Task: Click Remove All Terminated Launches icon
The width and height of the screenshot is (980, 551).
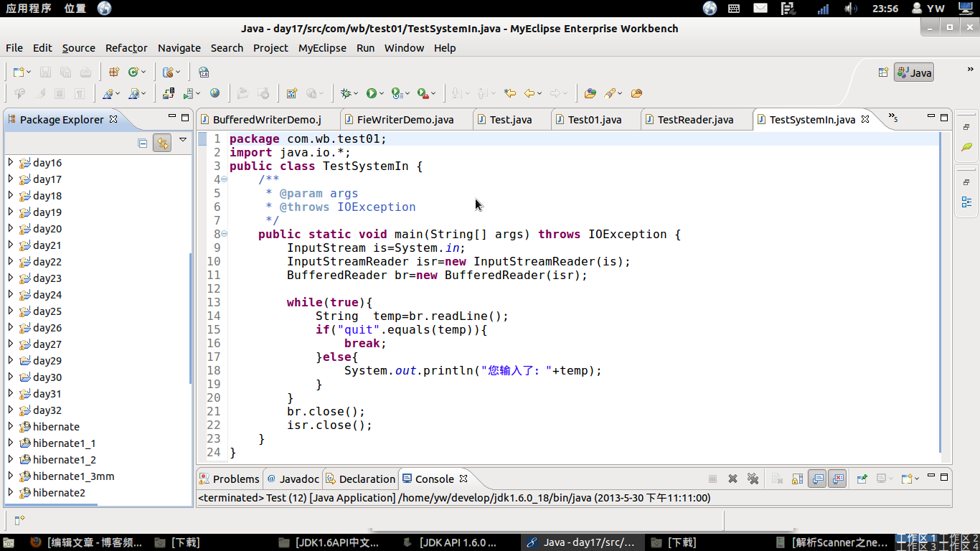Action: (x=753, y=479)
